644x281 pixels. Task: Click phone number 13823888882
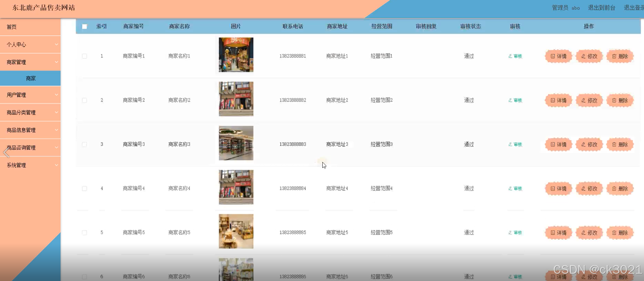click(x=293, y=100)
